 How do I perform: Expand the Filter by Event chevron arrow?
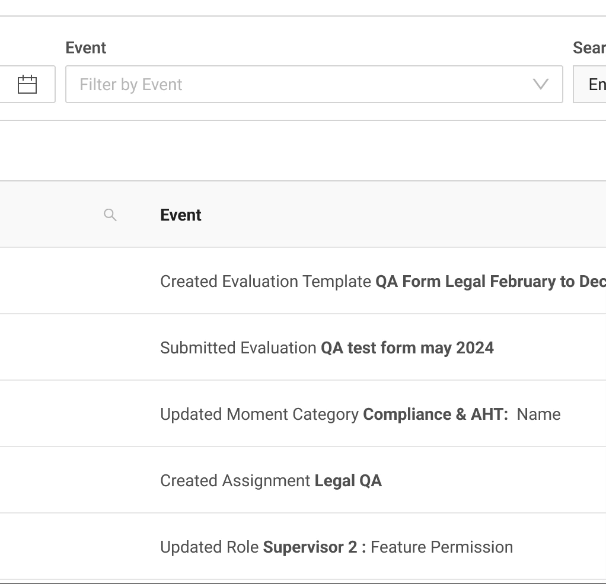(x=541, y=85)
